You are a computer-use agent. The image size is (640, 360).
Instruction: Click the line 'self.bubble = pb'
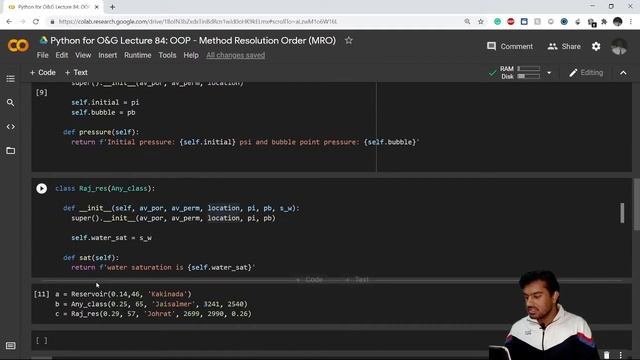(103, 113)
